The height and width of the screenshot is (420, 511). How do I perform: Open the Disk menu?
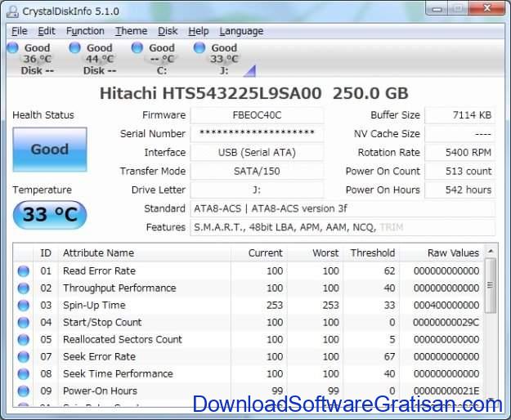(168, 31)
